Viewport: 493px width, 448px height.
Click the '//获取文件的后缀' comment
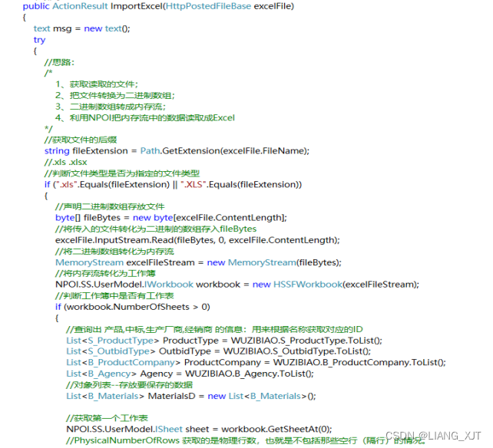pos(81,140)
